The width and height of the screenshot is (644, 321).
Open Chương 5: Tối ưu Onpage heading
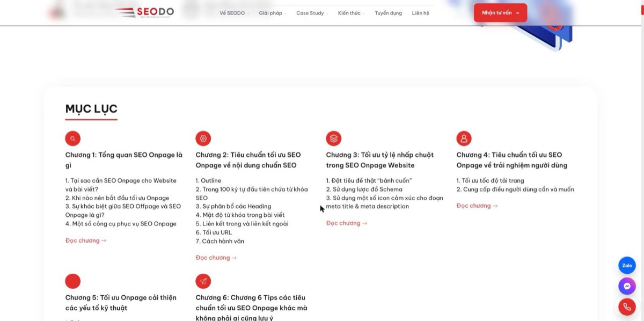pyautogui.click(x=121, y=303)
